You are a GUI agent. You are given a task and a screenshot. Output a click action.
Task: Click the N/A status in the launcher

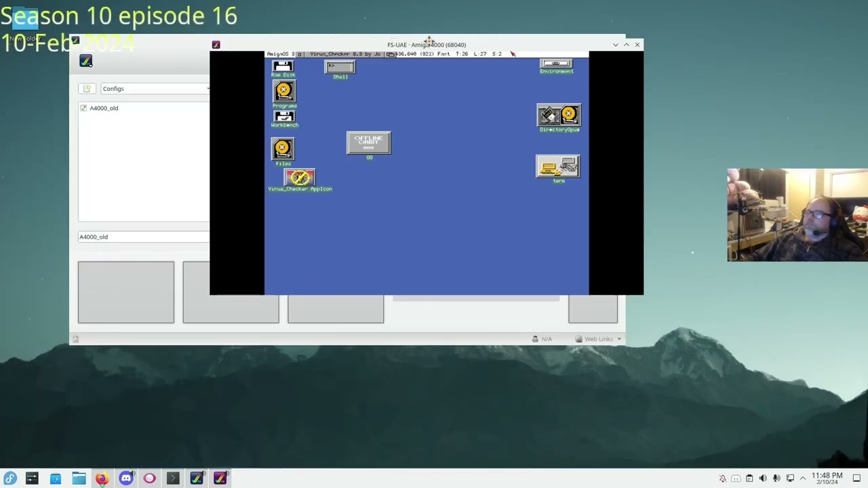[542, 339]
